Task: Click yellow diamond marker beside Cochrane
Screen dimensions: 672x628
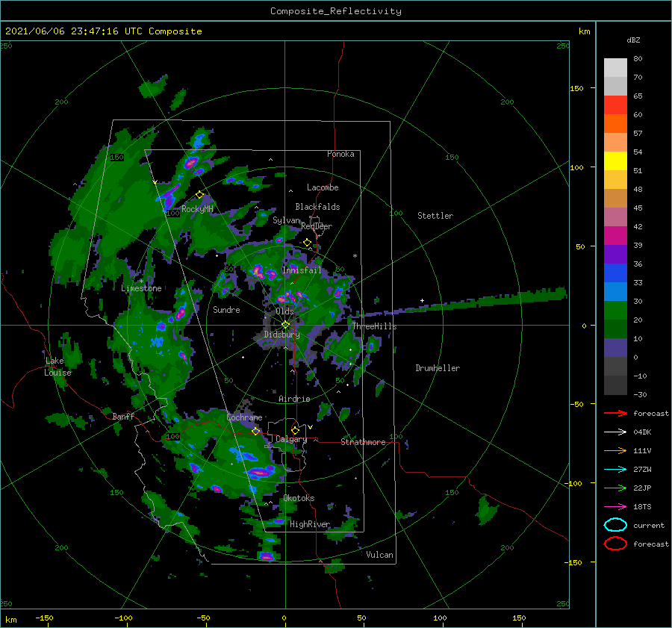Action: (255, 431)
